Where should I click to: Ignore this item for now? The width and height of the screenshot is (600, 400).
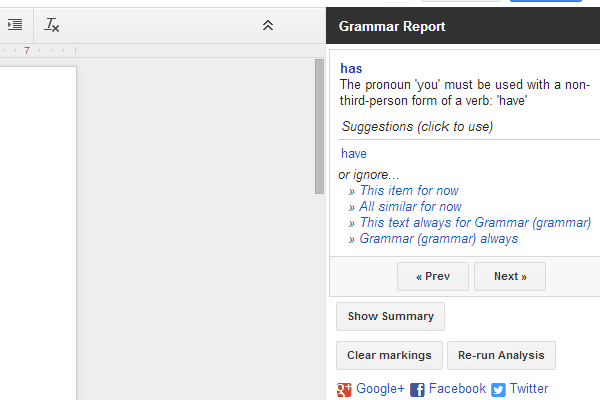[x=409, y=190]
